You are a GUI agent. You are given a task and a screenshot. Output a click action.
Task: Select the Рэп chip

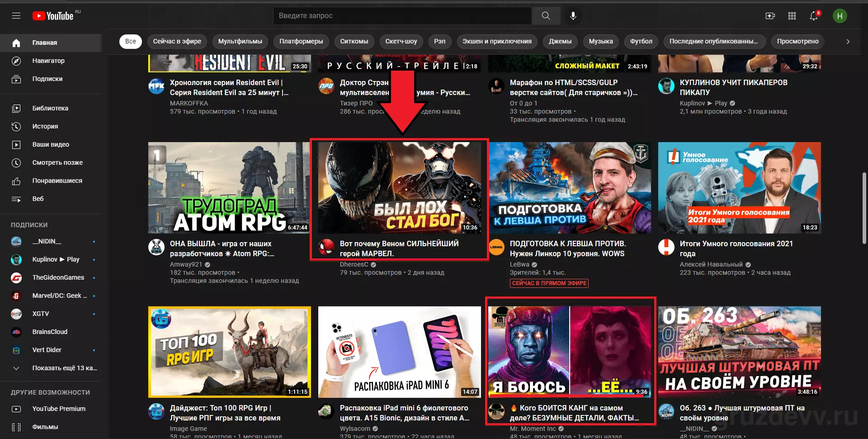[x=440, y=41]
